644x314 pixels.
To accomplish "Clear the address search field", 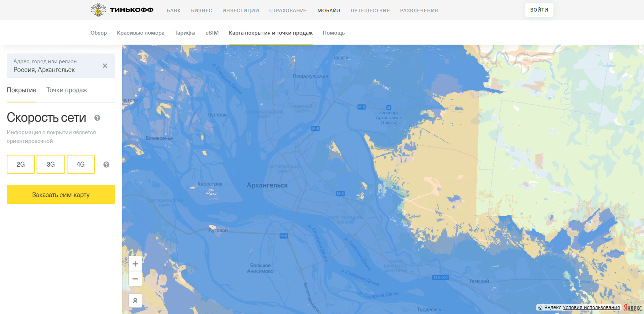I will tap(105, 66).
